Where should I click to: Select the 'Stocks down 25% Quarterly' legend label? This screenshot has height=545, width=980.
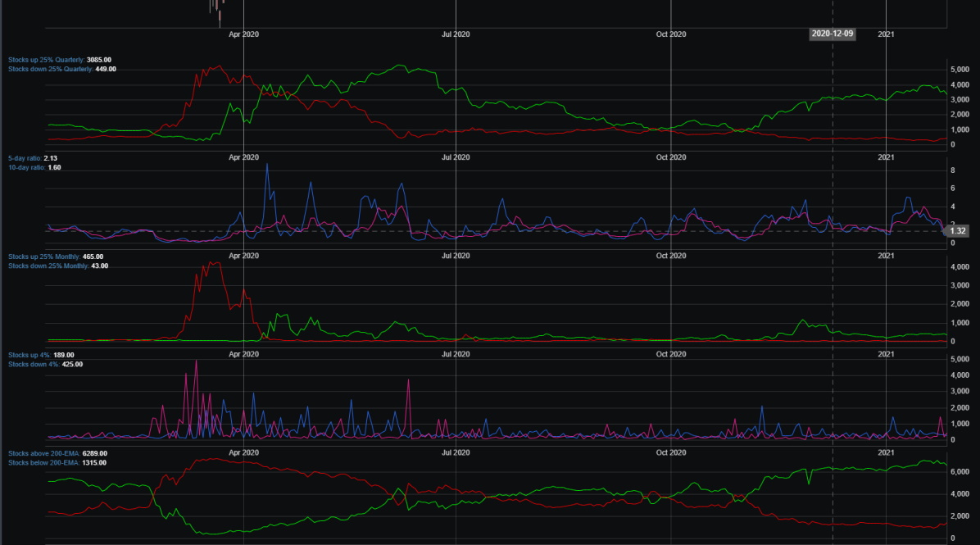51,69
